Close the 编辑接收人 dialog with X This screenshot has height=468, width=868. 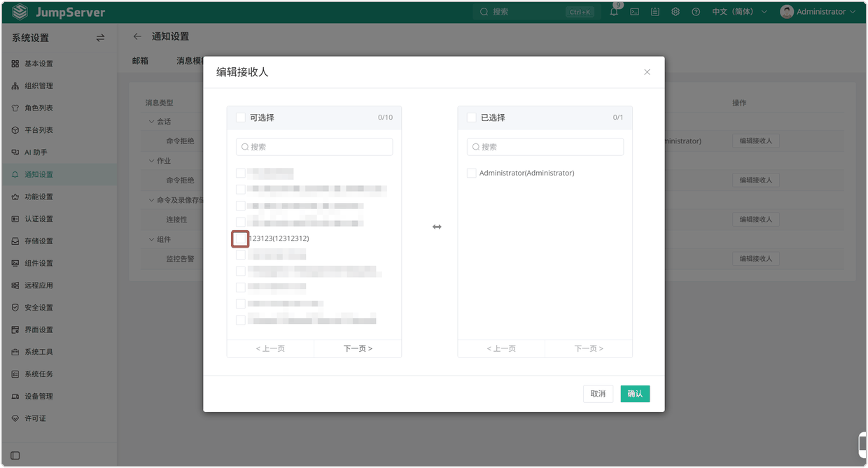coord(647,72)
